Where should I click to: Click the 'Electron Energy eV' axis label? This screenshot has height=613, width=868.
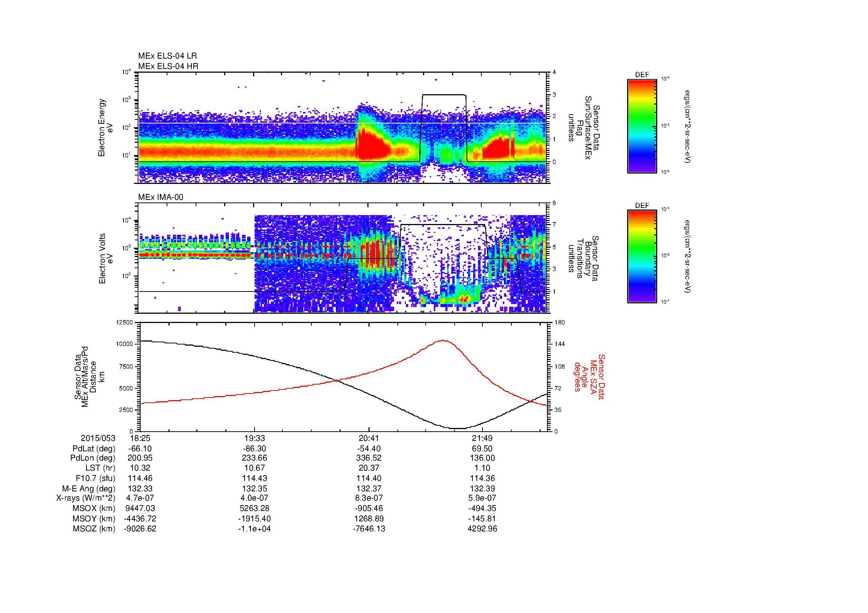click(105, 128)
